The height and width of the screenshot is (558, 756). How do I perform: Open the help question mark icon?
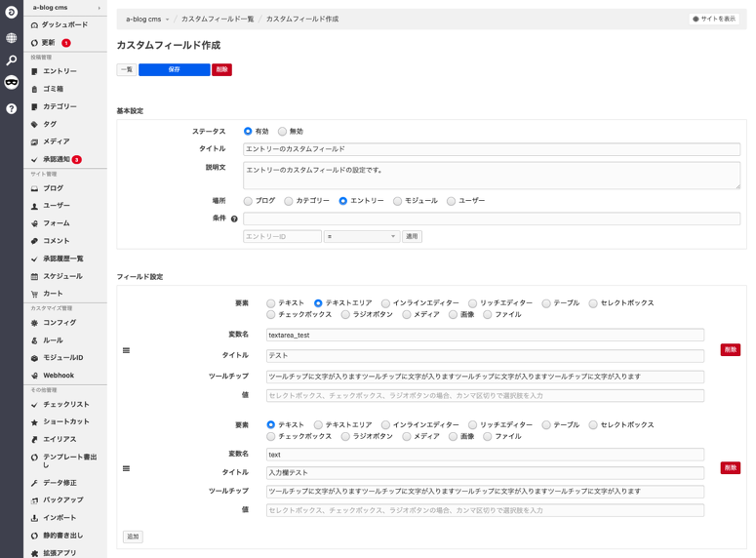pos(11,108)
